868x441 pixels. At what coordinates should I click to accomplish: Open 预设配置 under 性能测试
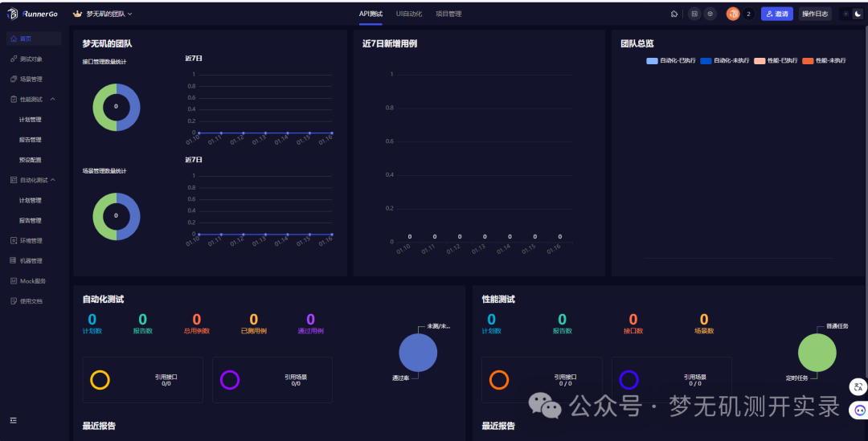[x=31, y=160]
